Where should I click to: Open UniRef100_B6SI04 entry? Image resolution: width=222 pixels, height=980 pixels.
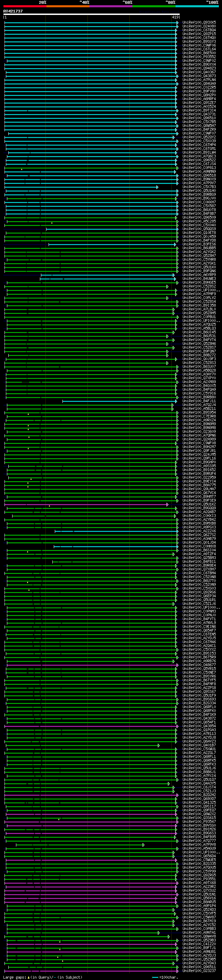[x=199, y=550]
